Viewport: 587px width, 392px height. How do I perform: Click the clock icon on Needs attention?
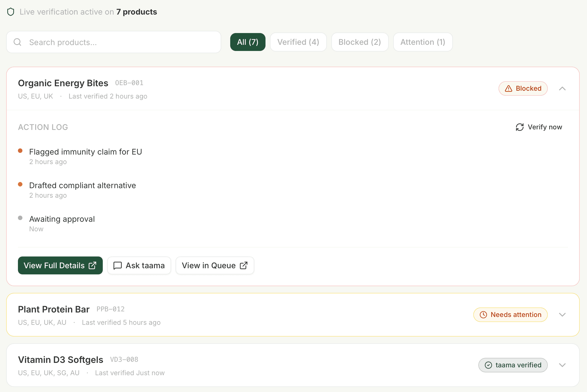483,315
